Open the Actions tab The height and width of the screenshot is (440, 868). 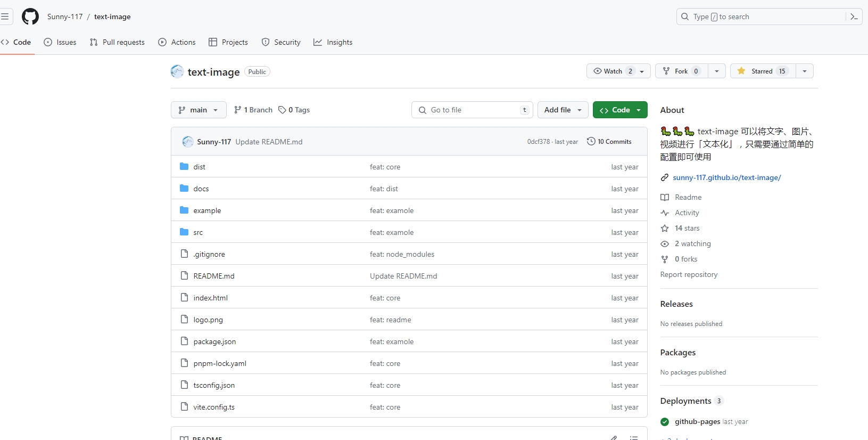pyautogui.click(x=177, y=42)
